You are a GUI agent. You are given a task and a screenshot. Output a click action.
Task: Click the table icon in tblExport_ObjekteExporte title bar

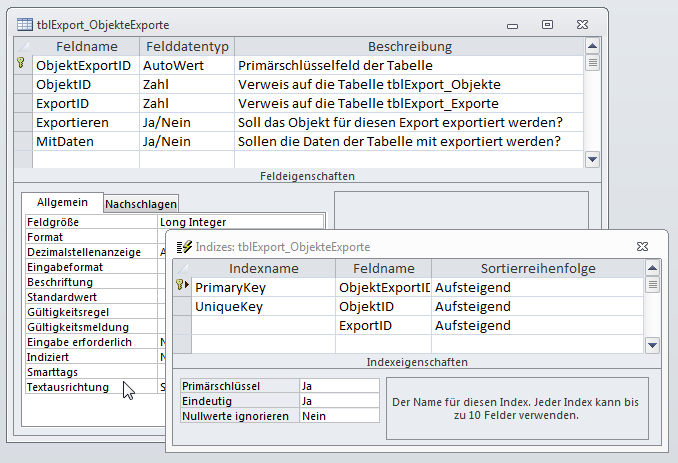(x=25, y=25)
